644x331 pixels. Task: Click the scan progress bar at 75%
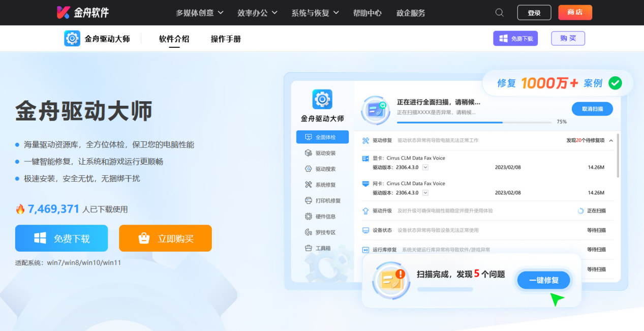[x=474, y=123]
